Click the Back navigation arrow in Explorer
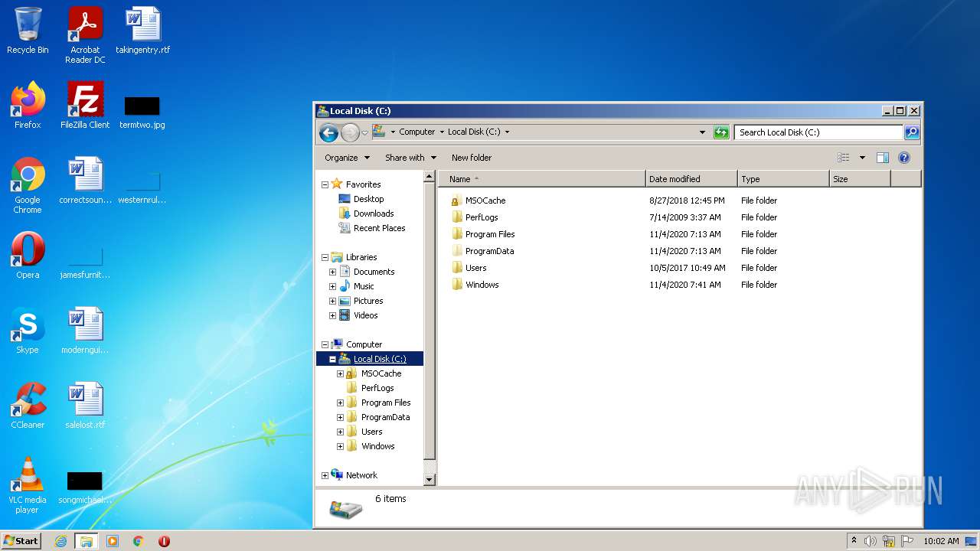 click(328, 132)
